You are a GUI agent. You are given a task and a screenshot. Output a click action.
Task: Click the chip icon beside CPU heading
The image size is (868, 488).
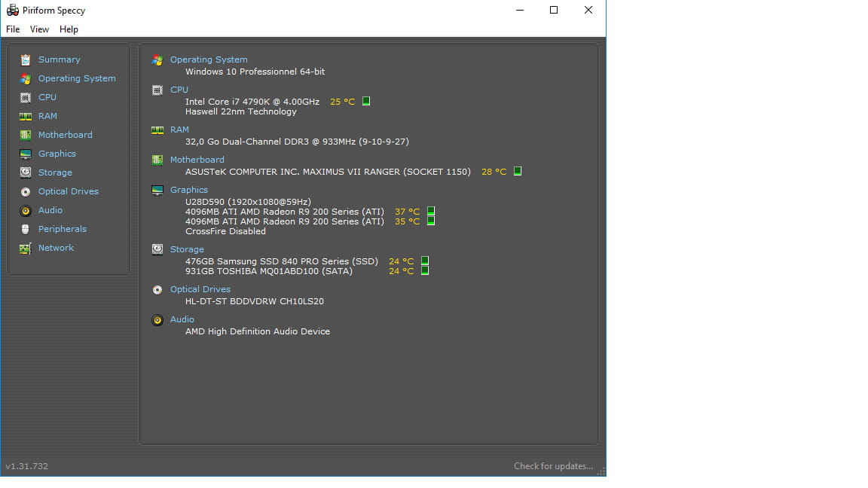(x=157, y=90)
